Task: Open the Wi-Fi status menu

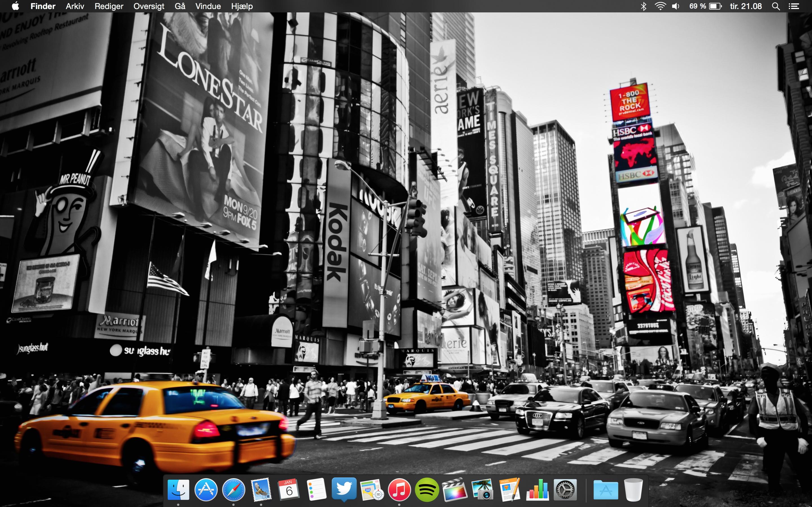Action: click(660, 6)
